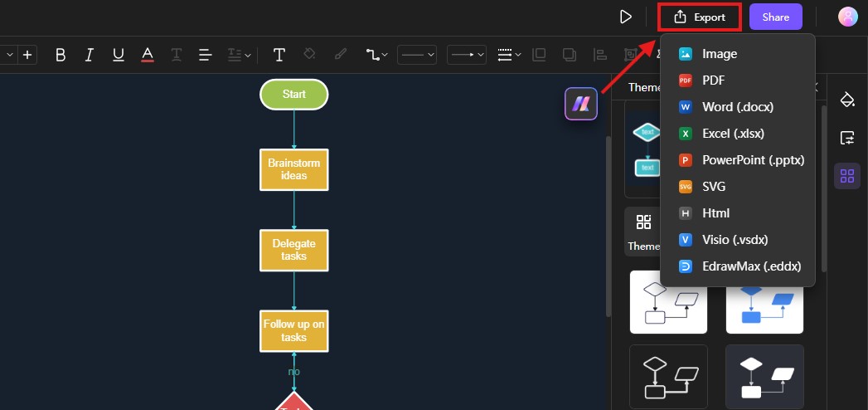868x410 pixels.
Task: Apply the white outline theme thumbnail
Action: click(668, 304)
